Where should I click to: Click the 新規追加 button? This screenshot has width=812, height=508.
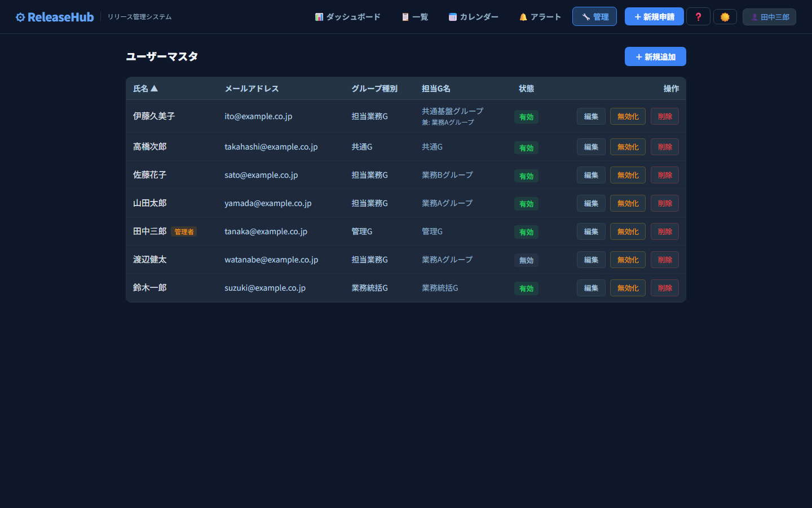coord(655,56)
